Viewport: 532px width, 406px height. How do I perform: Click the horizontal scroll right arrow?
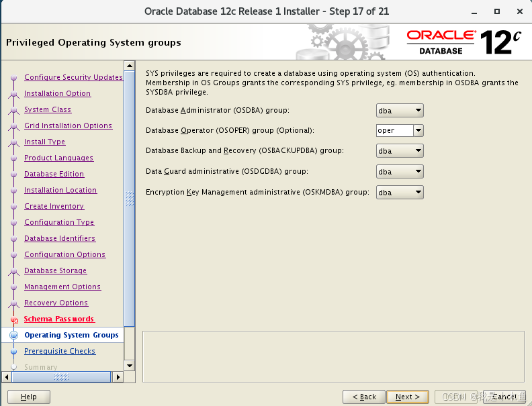[x=118, y=377]
